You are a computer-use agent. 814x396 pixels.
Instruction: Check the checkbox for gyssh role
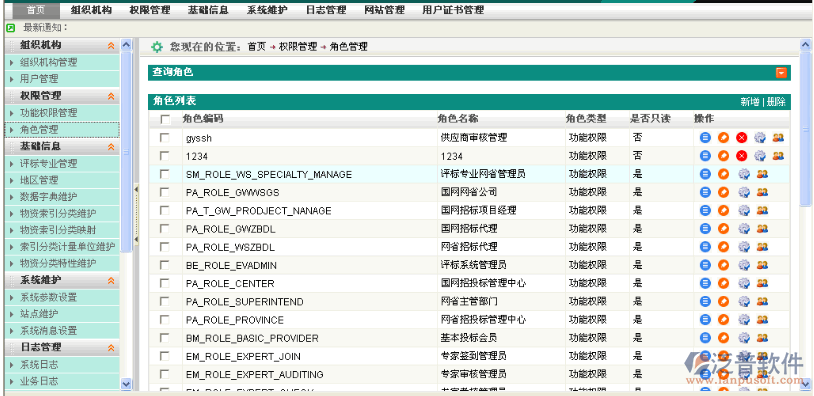tap(165, 138)
